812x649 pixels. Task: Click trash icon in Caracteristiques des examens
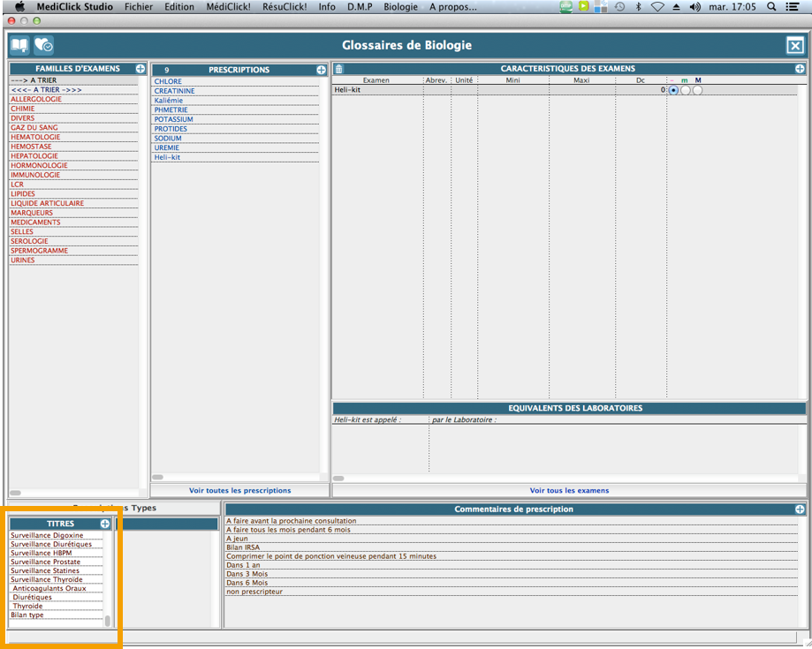[339, 69]
